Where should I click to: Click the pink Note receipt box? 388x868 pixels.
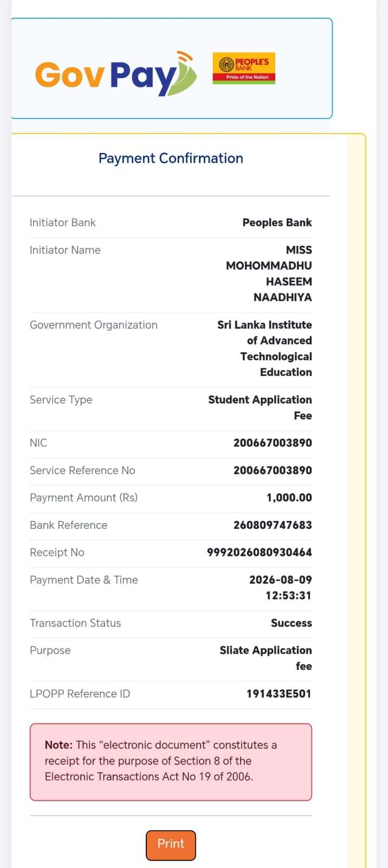pyautogui.click(x=171, y=762)
